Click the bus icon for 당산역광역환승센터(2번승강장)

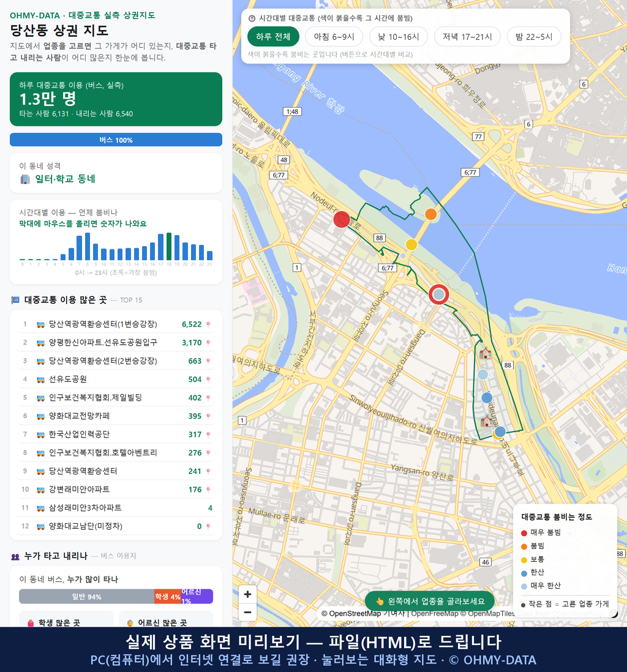(41, 361)
